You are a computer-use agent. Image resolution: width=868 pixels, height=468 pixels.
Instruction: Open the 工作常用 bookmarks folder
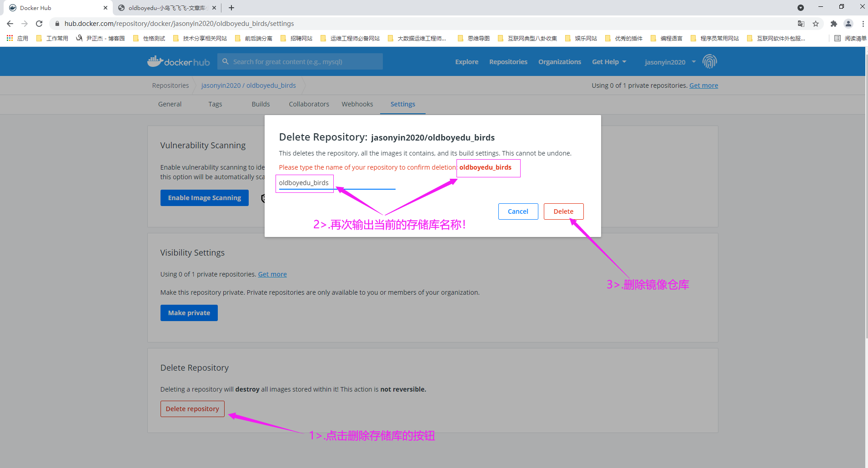pos(52,38)
